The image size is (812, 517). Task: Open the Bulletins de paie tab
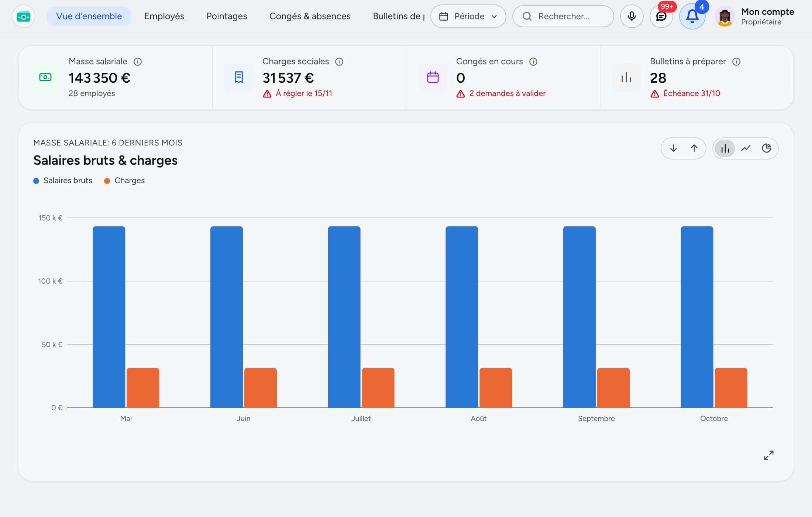[398, 16]
